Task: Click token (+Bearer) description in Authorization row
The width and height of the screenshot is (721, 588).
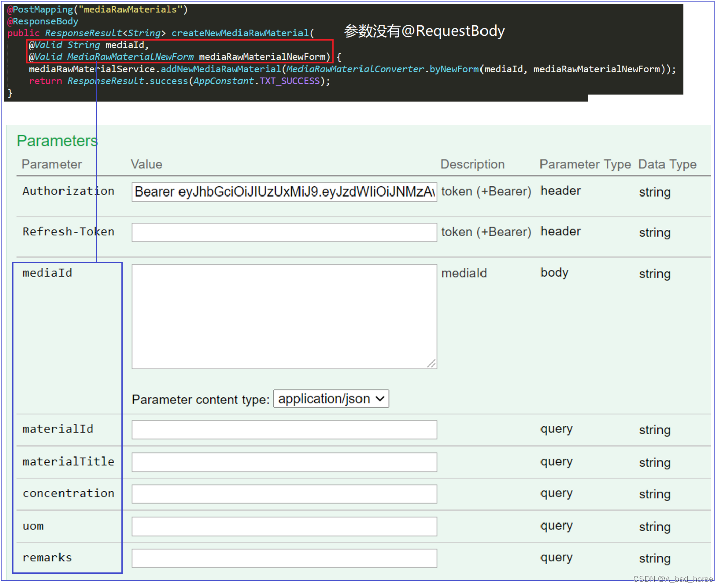Action: [486, 192]
